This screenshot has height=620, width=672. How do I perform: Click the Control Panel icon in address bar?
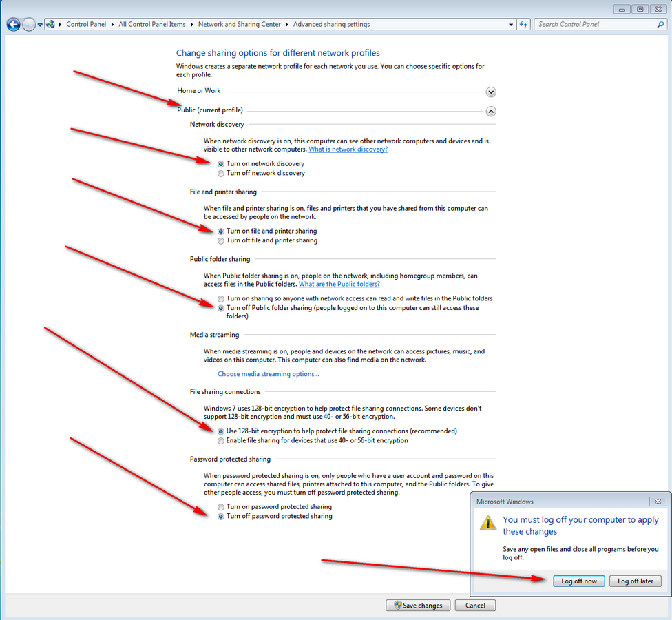[50, 24]
